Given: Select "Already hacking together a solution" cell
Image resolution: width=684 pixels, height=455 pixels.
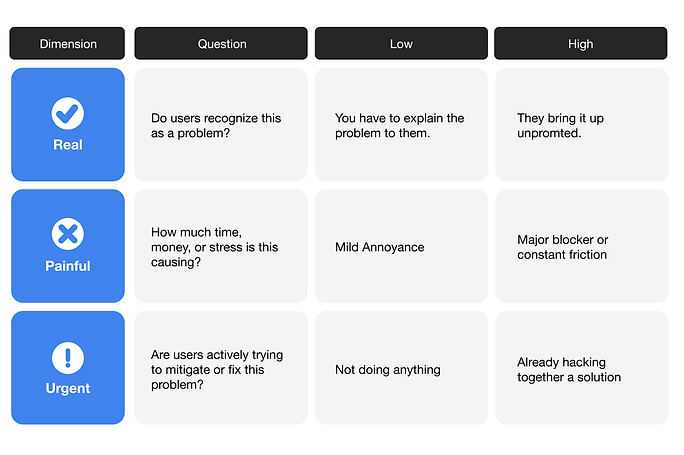Looking at the screenshot, I should (x=580, y=369).
